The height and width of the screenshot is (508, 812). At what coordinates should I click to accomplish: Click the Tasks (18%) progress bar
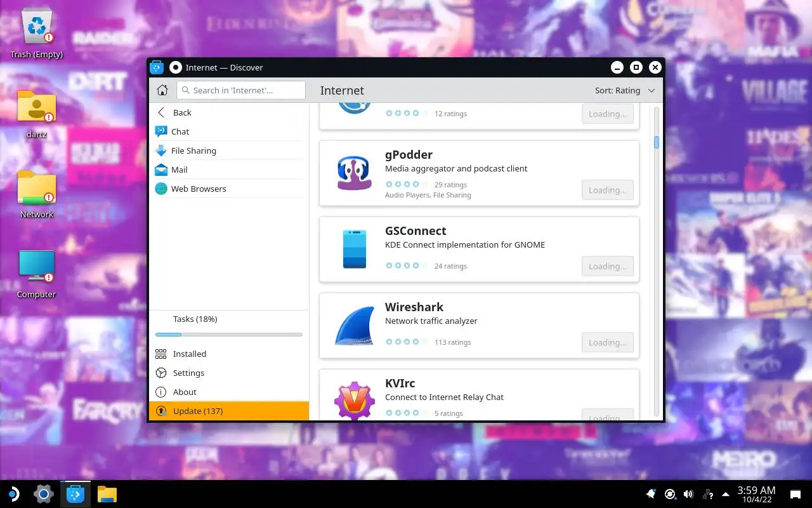coord(229,335)
